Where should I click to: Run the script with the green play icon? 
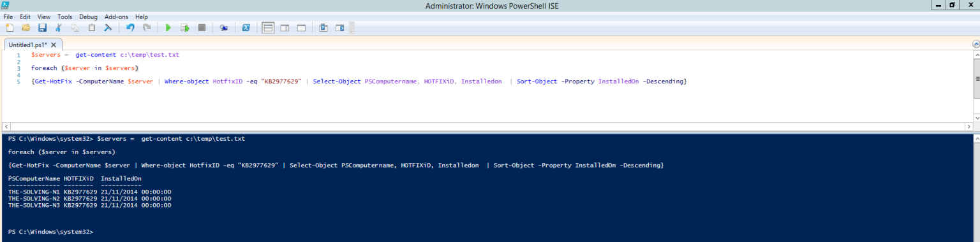pyautogui.click(x=168, y=27)
